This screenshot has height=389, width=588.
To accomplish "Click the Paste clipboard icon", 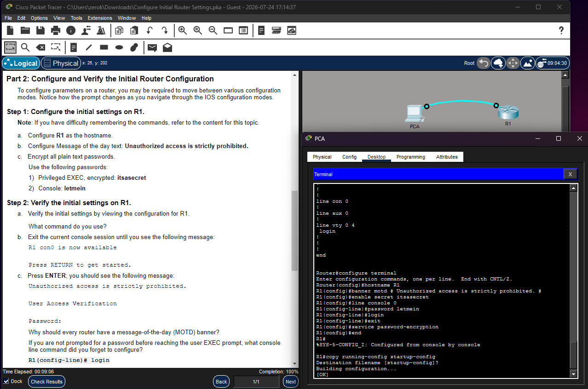I will tap(134, 30).
